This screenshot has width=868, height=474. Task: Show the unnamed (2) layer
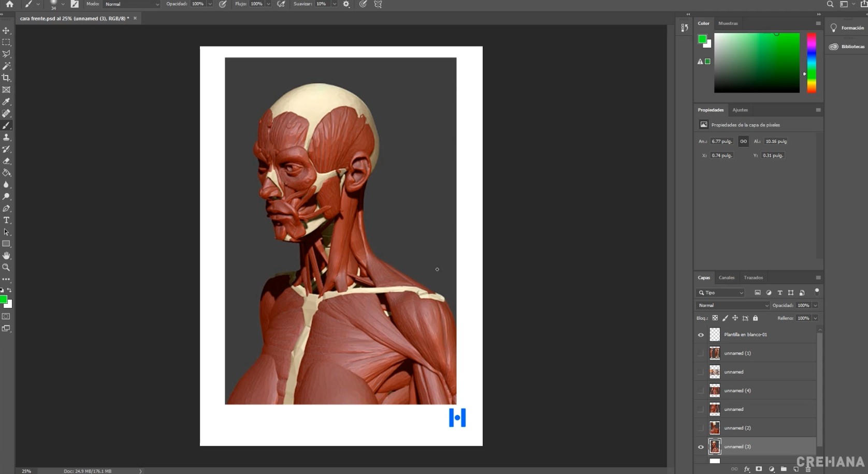tap(701, 428)
